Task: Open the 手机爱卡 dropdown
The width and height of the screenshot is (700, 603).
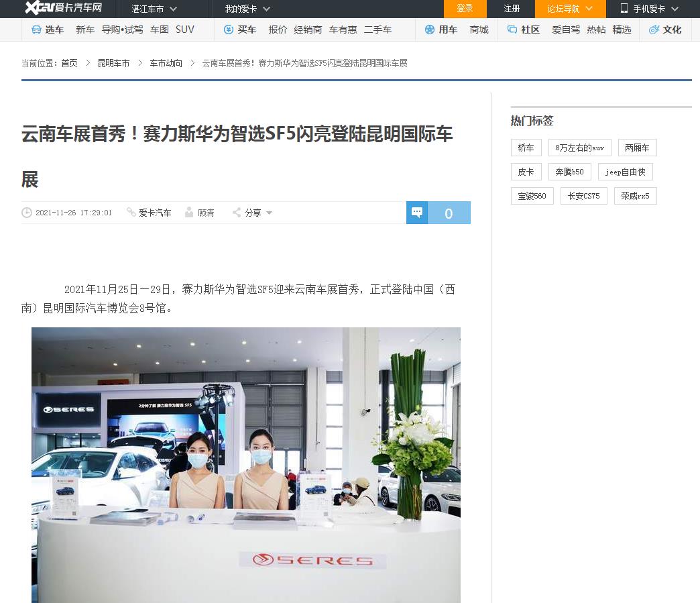Action: [650, 9]
